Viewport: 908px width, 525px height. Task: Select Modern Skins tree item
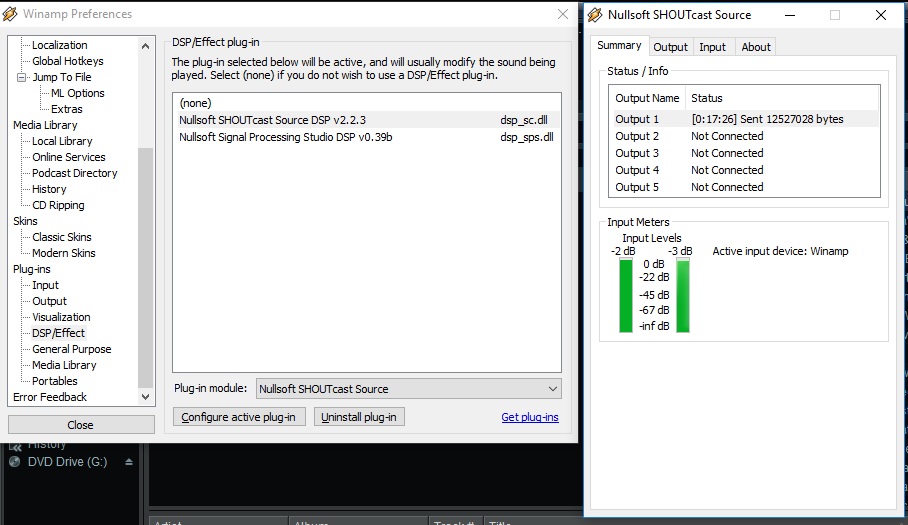[x=64, y=253]
